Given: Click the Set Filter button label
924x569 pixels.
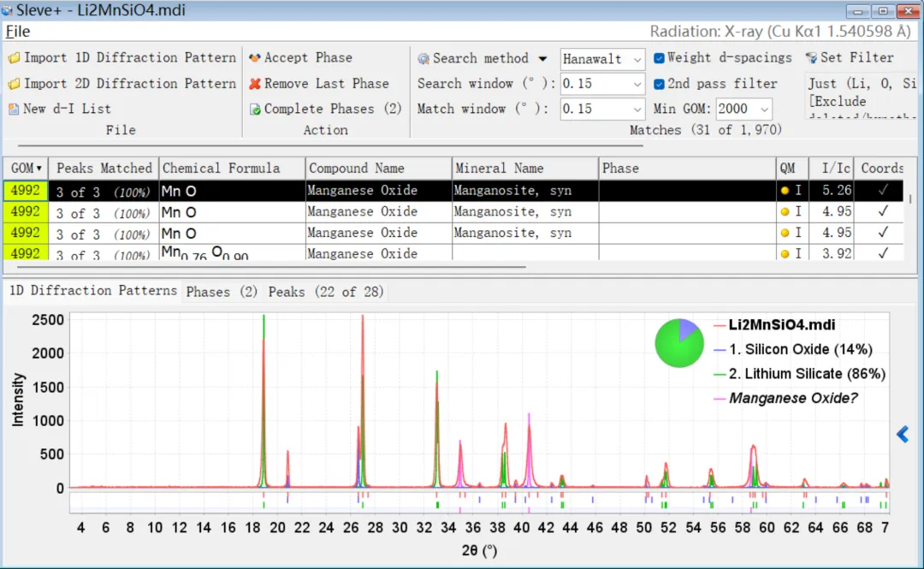Looking at the screenshot, I should [x=856, y=58].
